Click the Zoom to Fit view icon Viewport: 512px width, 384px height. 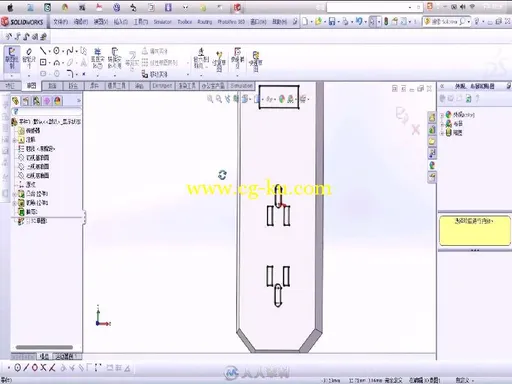pyautogui.click(x=210, y=99)
